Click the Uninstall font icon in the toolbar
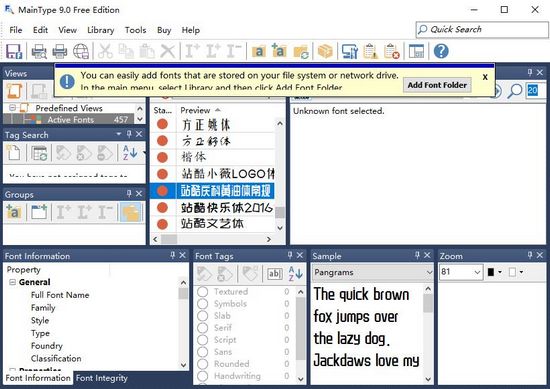The image size is (550, 389). pos(233,51)
